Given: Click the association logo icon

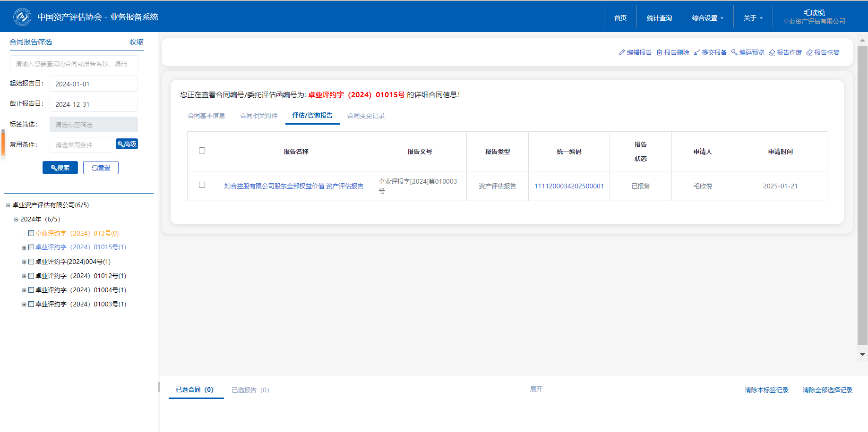Looking at the screenshot, I should click(22, 17).
